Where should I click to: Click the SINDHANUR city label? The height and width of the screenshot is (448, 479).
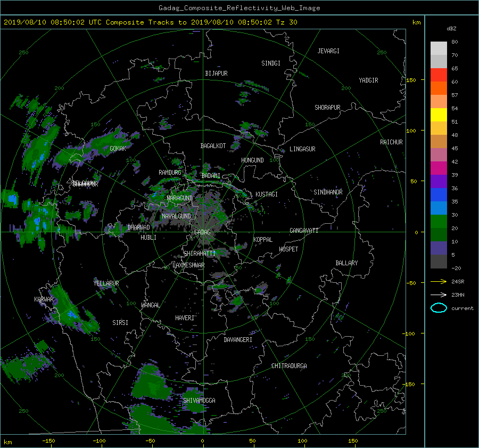click(x=328, y=192)
